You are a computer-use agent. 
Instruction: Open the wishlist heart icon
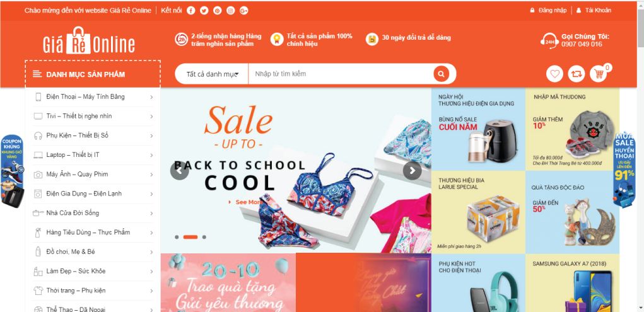coord(554,74)
